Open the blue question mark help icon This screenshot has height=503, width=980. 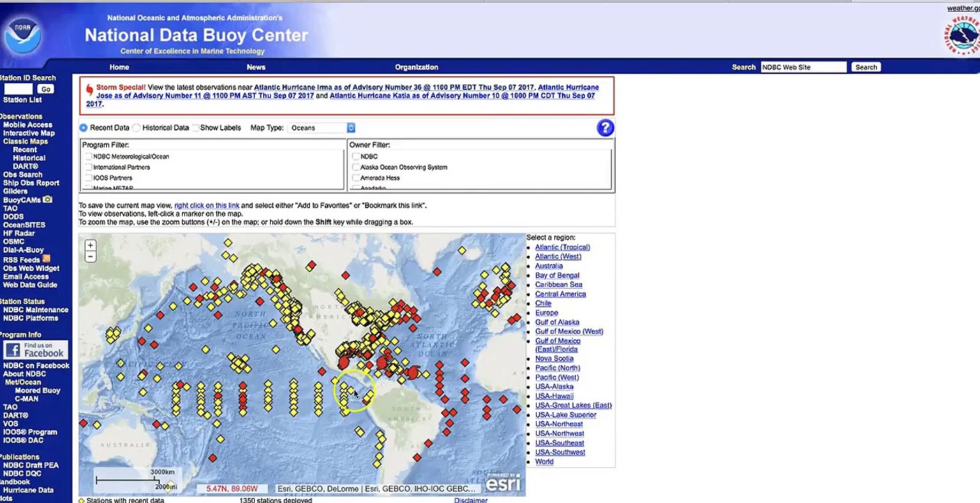[605, 128]
